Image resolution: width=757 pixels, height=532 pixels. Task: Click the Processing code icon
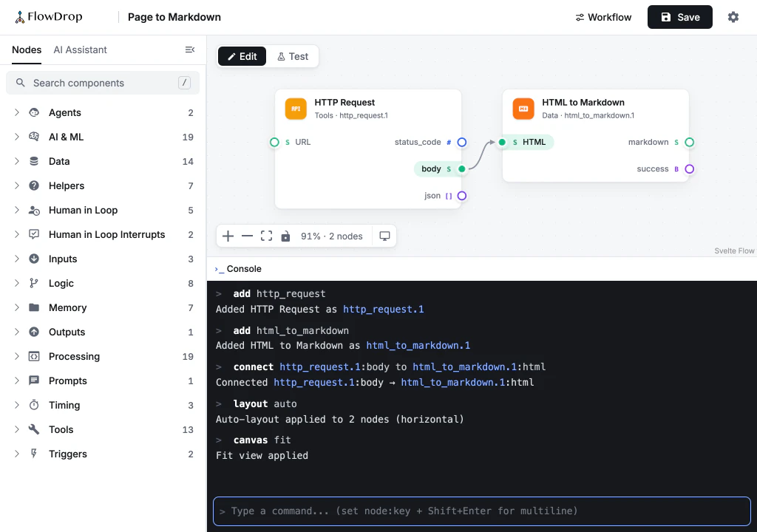tap(34, 356)
